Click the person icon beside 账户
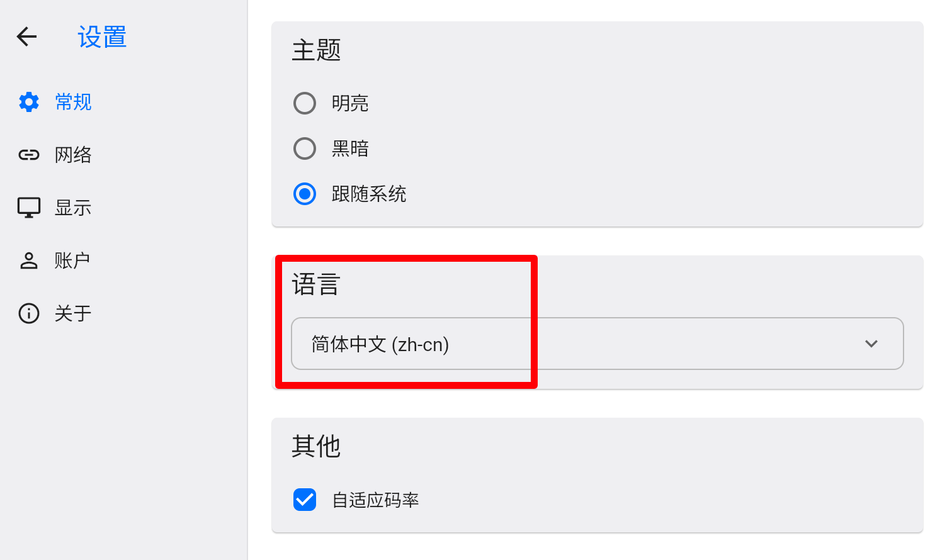Image resolution: width=952 pixels, height=560 pixels. [x=29, y=260]
